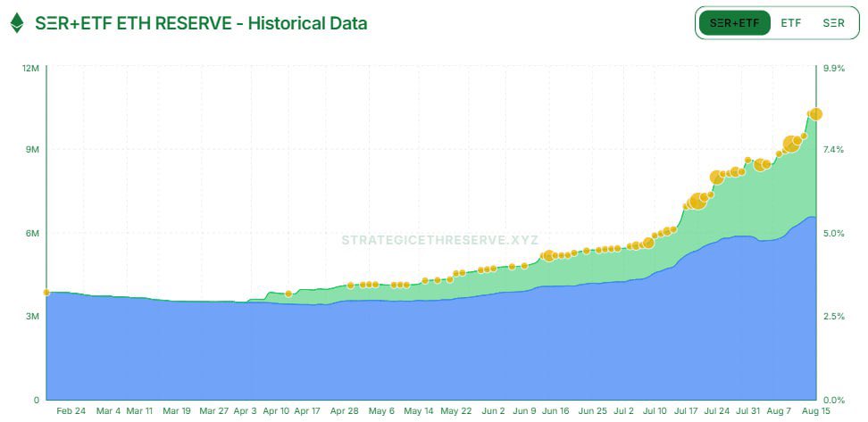Click the 12M y-axis label

32,69
